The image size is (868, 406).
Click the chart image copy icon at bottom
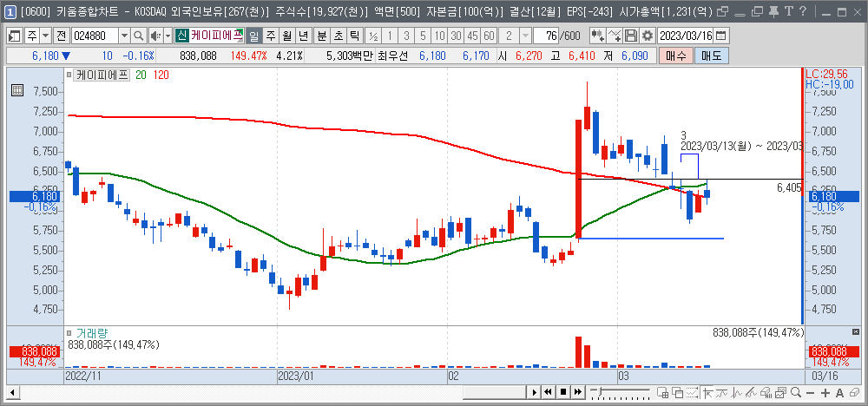[780, 393]
